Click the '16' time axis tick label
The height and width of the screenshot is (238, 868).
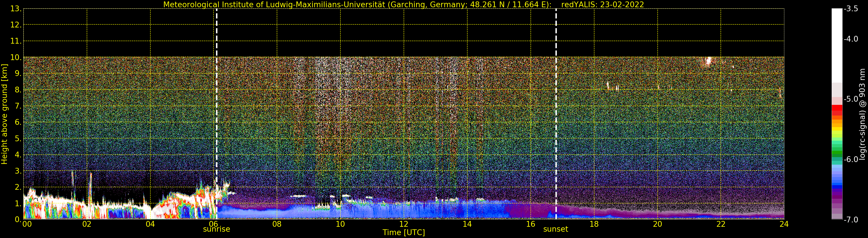[x=531, y=224]
